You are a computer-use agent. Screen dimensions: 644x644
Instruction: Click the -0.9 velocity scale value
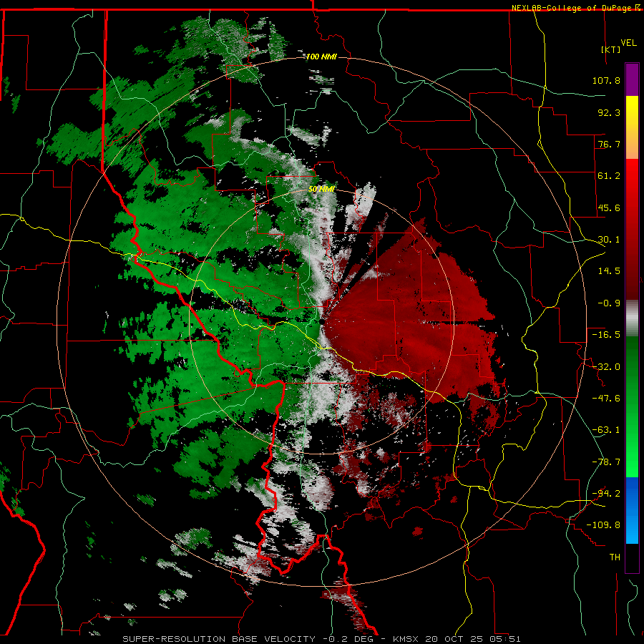coord(609,303)
